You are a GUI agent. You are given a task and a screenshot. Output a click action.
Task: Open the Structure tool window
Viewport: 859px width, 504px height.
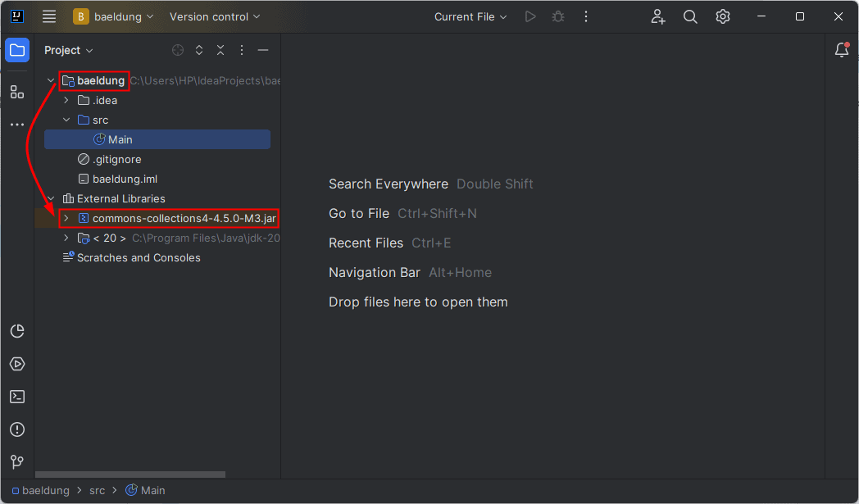coord(17,92)
